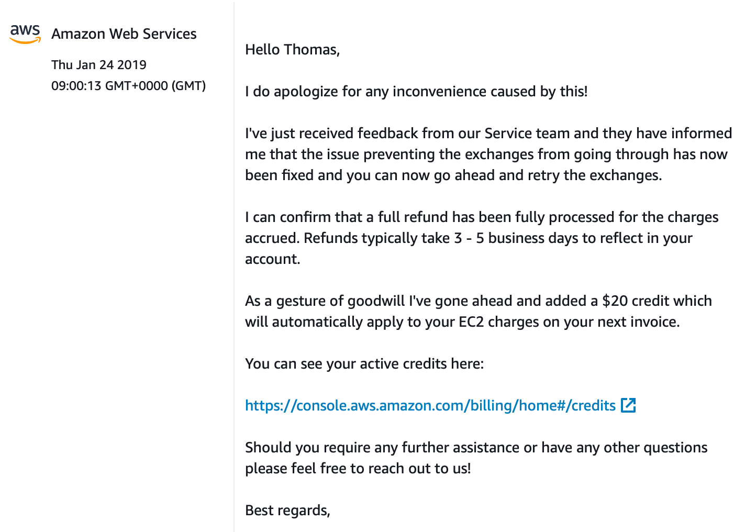Click the Service team feedback line

[x=488, y=134]
